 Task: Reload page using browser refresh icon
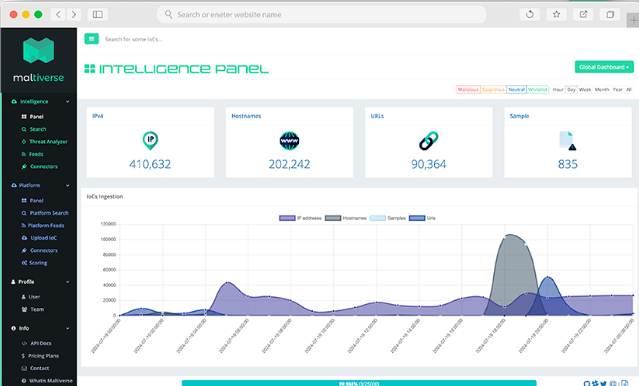(529, 14)
